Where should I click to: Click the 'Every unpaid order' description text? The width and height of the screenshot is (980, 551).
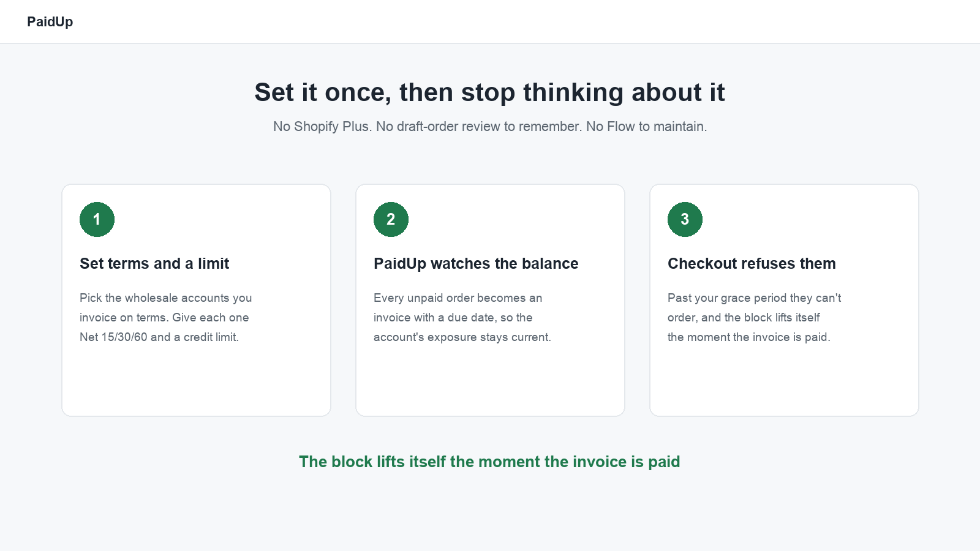(x=462, y=317)
